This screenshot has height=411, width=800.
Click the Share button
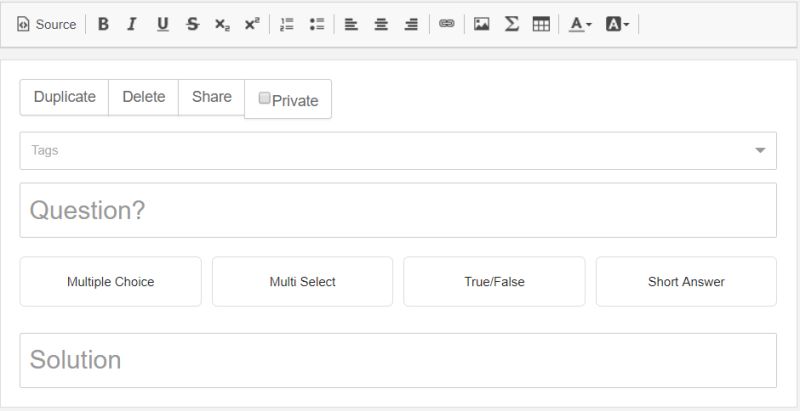point(212,97)
